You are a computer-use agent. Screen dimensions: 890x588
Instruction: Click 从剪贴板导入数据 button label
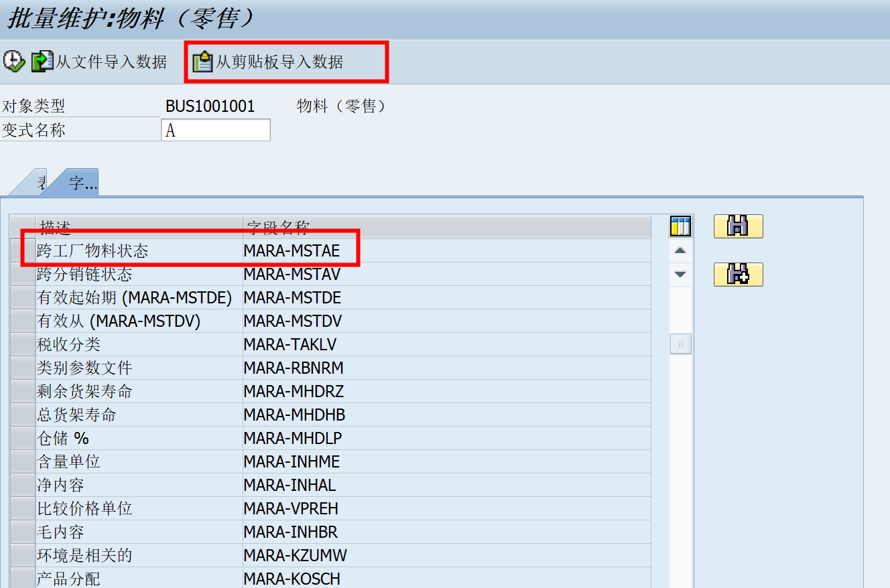click(279, 62)
